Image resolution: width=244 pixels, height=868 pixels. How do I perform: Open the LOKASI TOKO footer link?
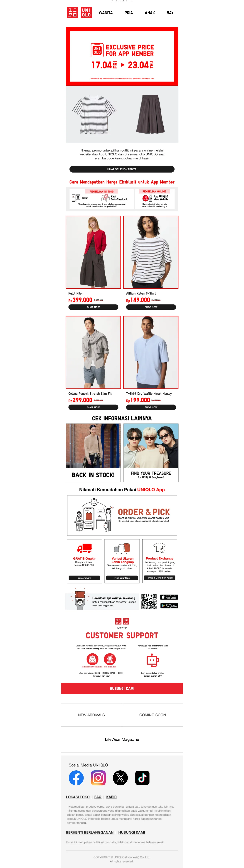(78, 797)
